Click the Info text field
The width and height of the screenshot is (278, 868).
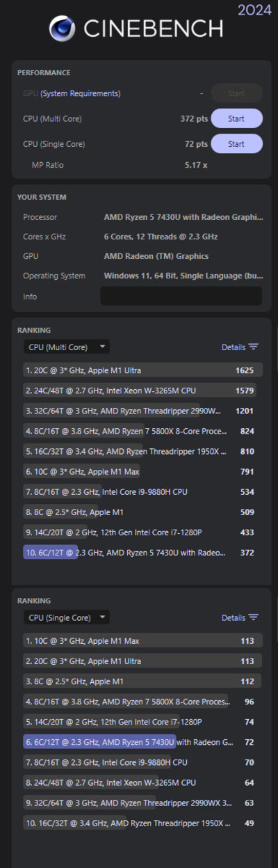181,296
